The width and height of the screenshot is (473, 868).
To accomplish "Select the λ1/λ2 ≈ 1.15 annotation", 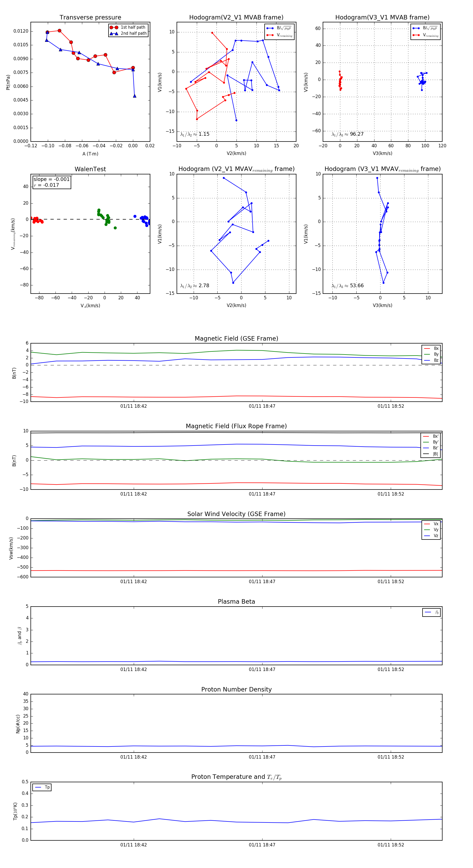I will 194,134.
